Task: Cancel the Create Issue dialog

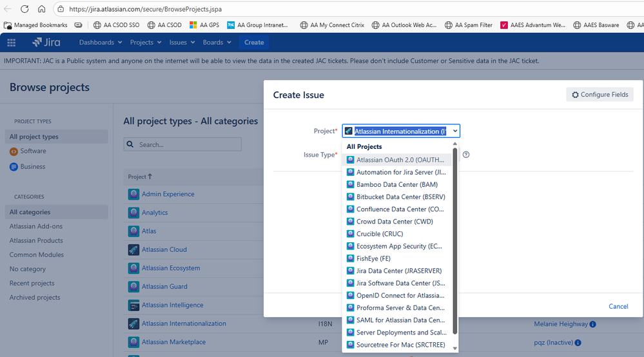Action: pyautogui.click(x=618, y=306)
